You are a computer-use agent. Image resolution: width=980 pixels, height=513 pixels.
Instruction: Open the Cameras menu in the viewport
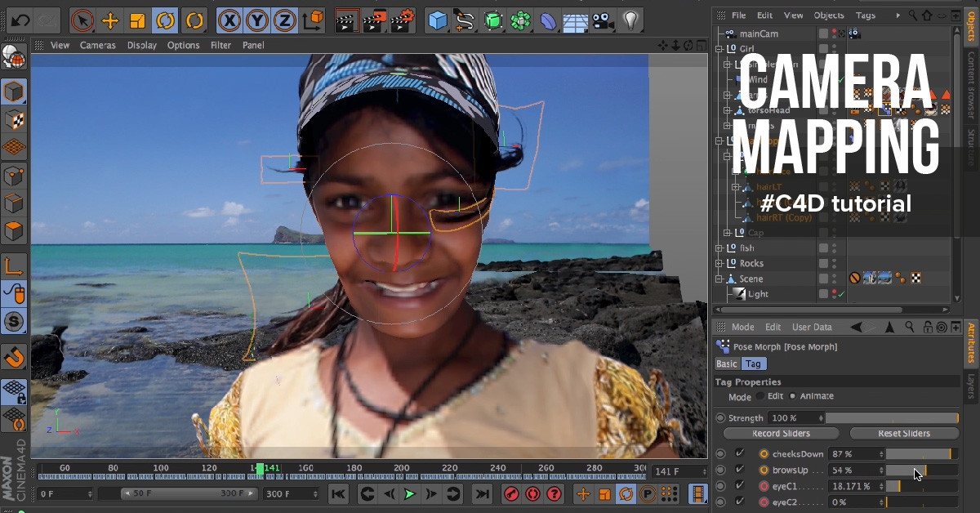[97, 45]
